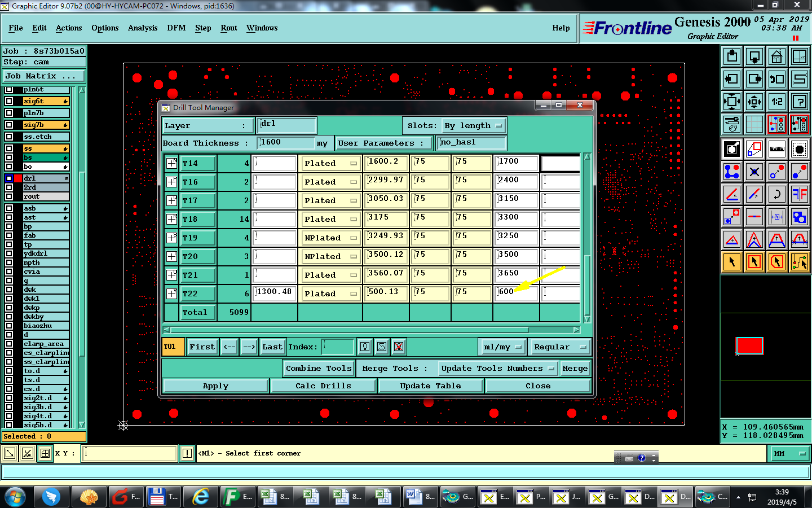This screenshot has height=508, width=812.
Task: Click the pan right view icon
Action: pyautogui.click(x=754, y=79)
